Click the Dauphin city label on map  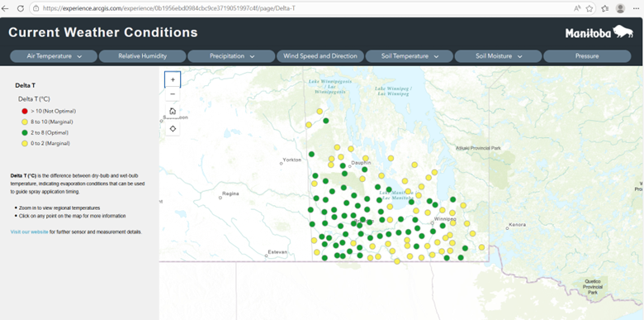click(x=362, y=163)
